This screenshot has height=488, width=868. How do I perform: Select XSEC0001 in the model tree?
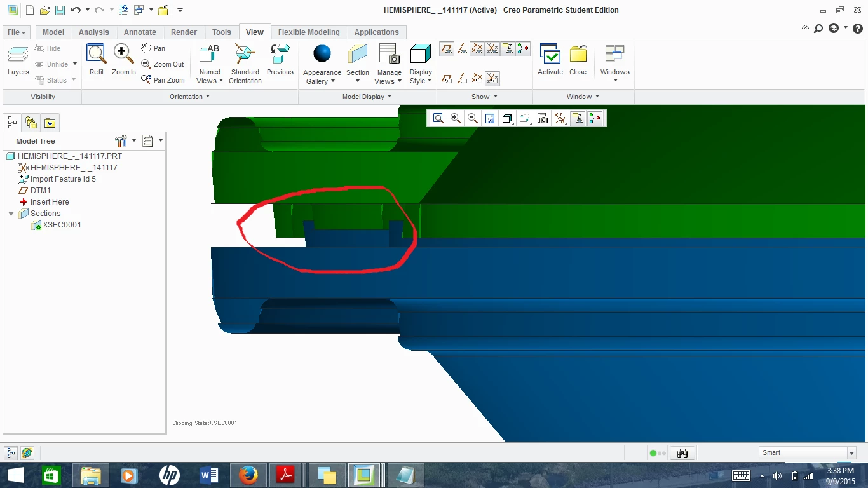click(x=62, y=225)
